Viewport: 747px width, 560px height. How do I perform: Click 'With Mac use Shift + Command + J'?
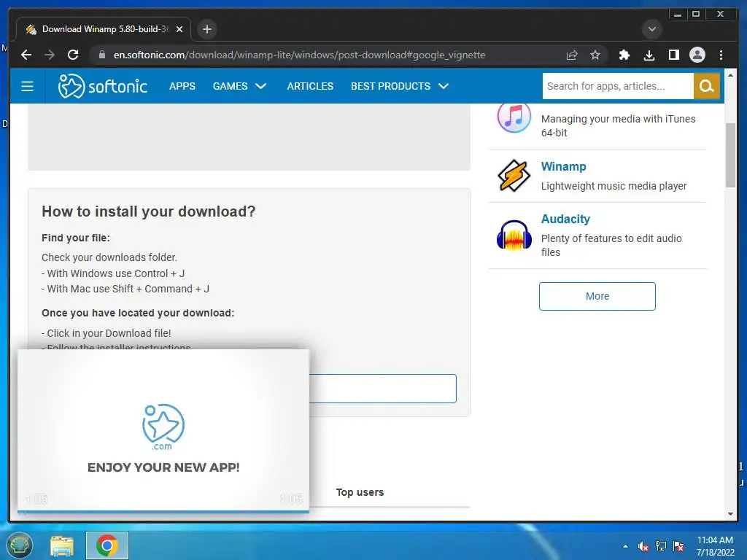click(x=125, y=289)
